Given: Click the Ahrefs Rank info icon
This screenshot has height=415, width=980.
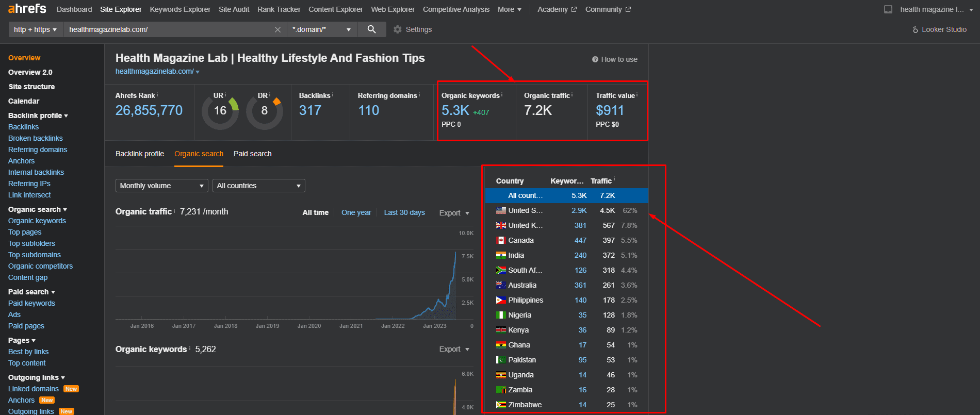Looking at the screenshot, I should [157, 94].
